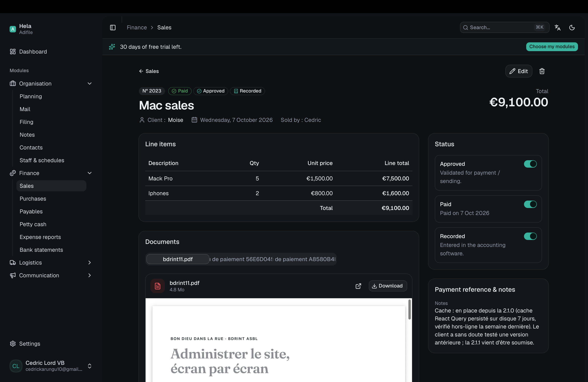Click the Communication megaphone icon
This screenshot has height=382, width=588.
tap(13, 275)
